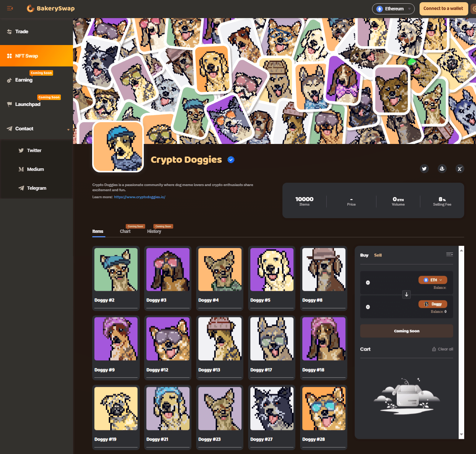The width and height of the screenshot is (476, 454).
Task: Select the Doggy #13 card
Action: coord(220,348)
